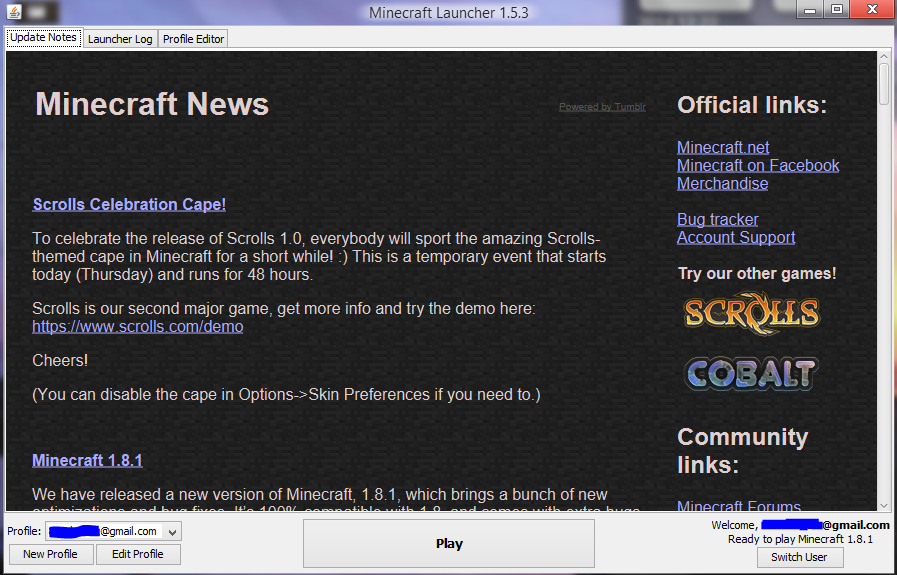Click the news scrollbar down arrow
This screenshot has width=897, height=575.
[884, 506]
